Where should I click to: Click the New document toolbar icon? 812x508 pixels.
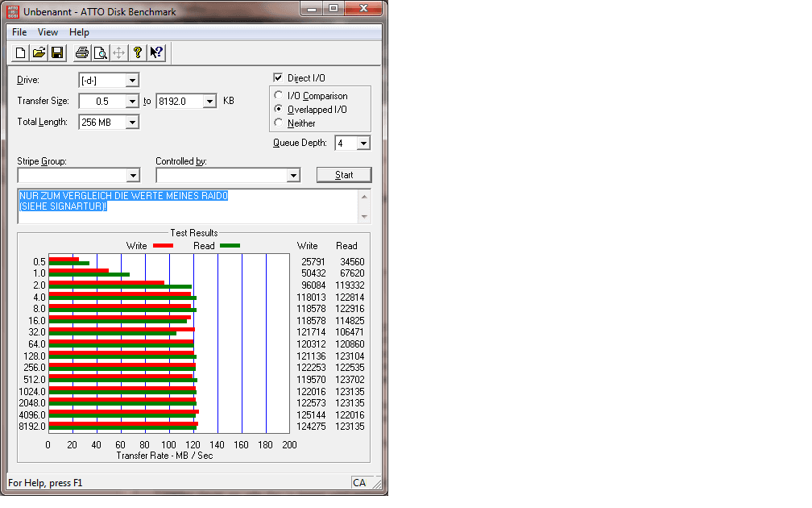pos(21,52)
